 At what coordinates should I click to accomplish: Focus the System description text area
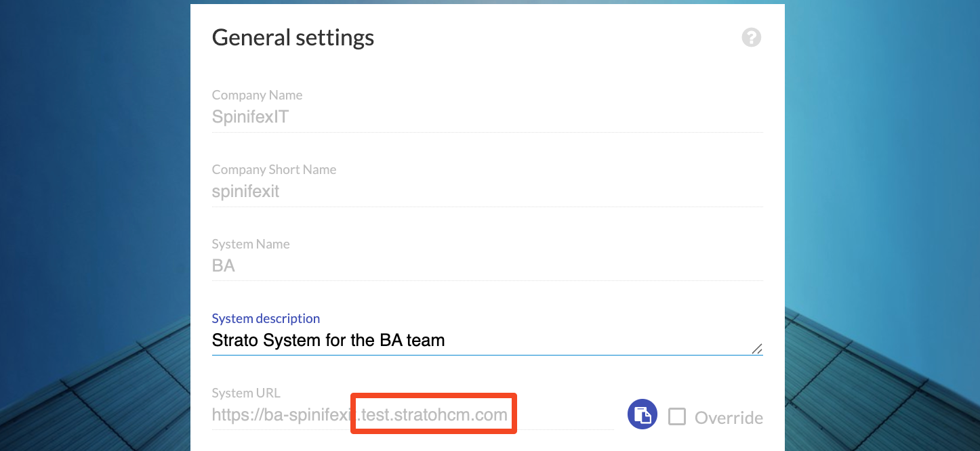481,340
